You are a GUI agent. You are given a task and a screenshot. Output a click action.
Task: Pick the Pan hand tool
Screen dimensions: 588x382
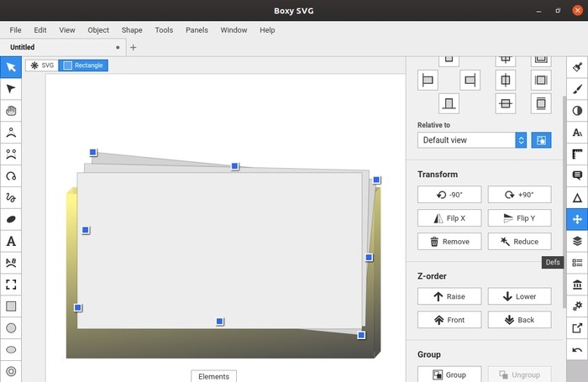[11, 111]
